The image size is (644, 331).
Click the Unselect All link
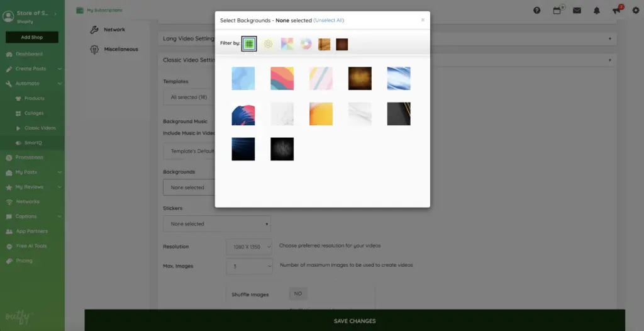(329, 20)
